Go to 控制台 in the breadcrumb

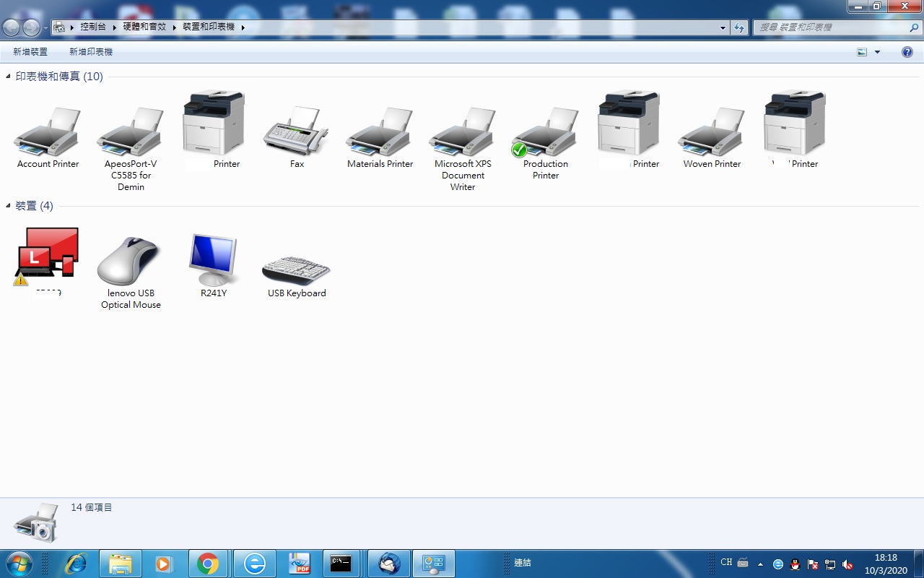93,27
